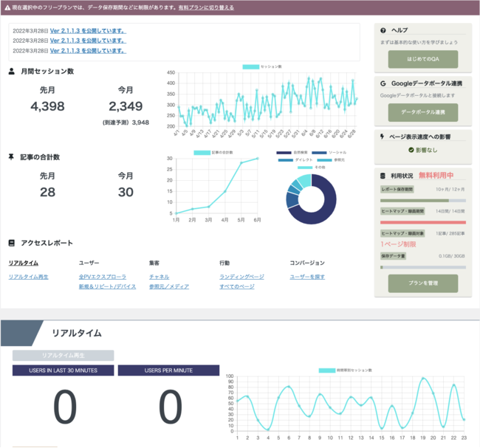480x448 pixels.
Task: Toggle the セッション数 legend swatch
Action: coord(251,66)
